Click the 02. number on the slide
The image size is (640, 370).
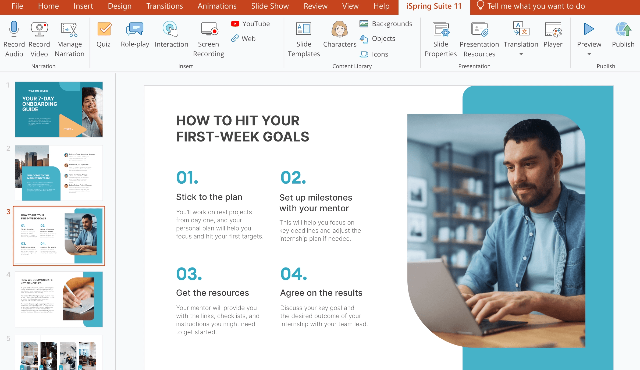(293, 177)
